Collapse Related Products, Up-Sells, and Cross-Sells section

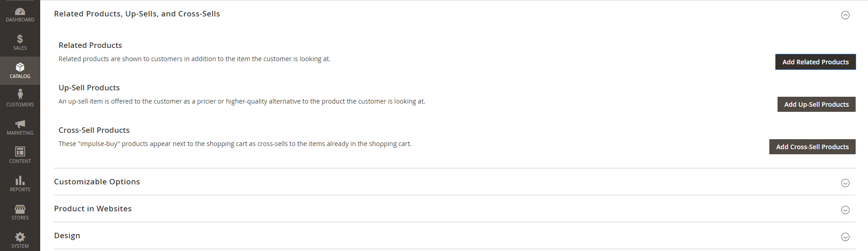845,15
